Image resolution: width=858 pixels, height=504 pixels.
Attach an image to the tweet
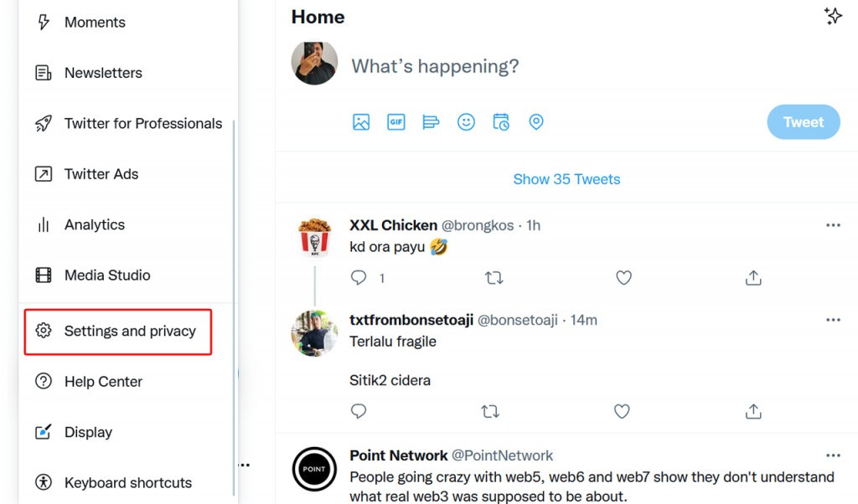click(x=360, y=121)
